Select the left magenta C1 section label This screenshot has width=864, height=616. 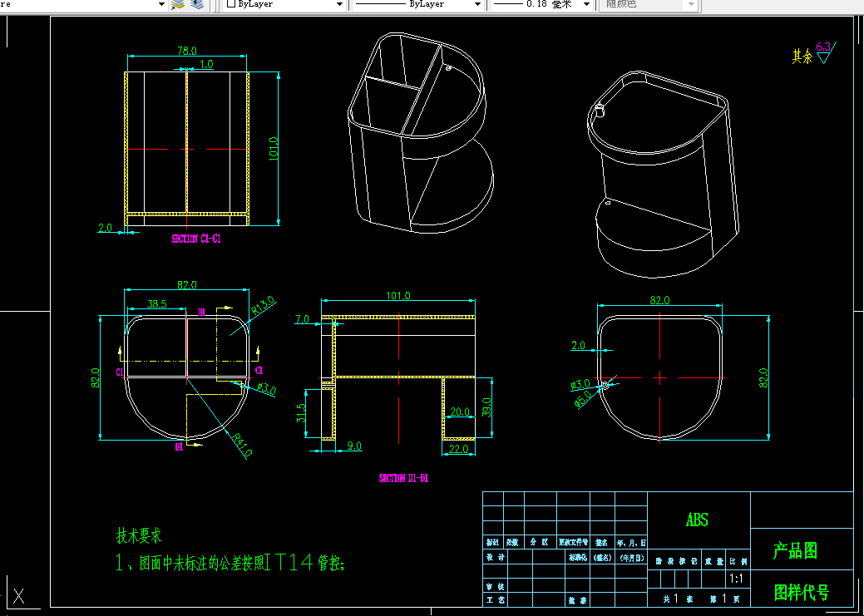tap(120, 372)
